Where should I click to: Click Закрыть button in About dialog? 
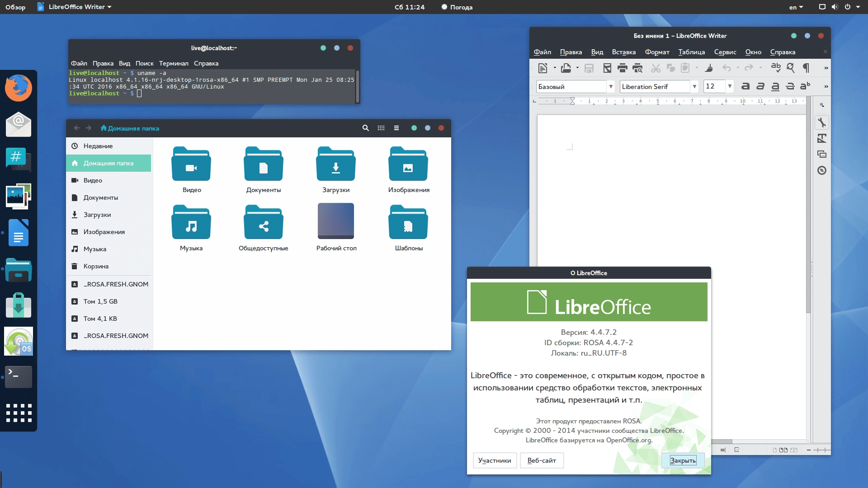pyautogui.click(x=683, y=460)
